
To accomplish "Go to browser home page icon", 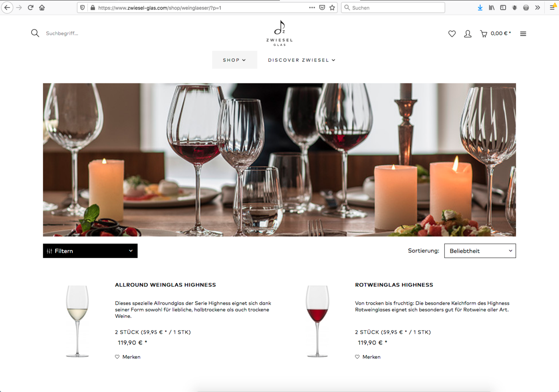I will point(42,8).
